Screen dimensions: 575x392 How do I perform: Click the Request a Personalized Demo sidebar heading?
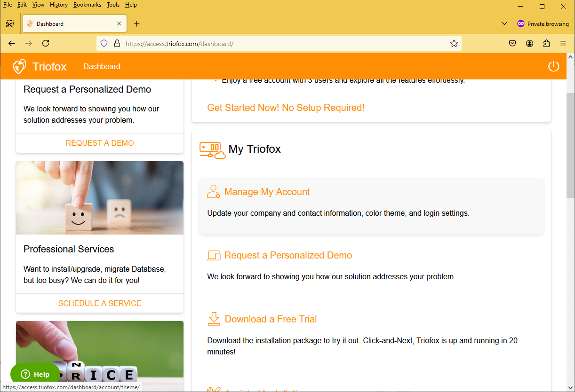(x=88, y=89)
